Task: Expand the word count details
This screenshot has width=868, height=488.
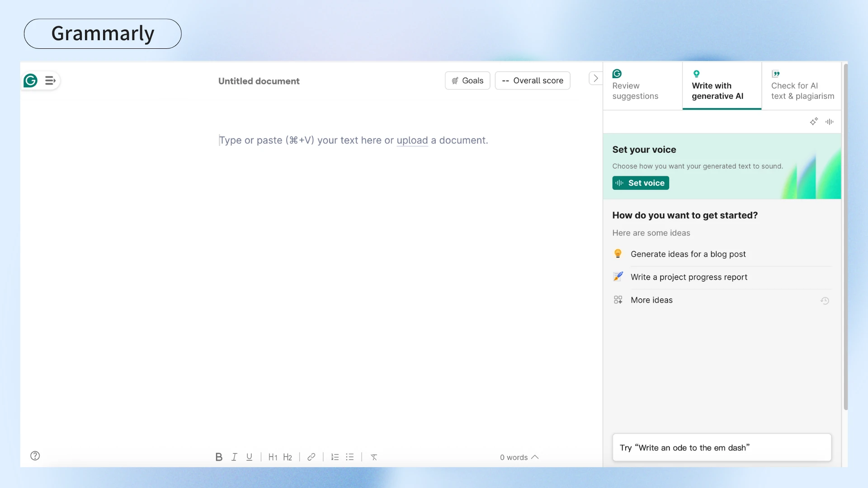Action: tap(519, 457)
